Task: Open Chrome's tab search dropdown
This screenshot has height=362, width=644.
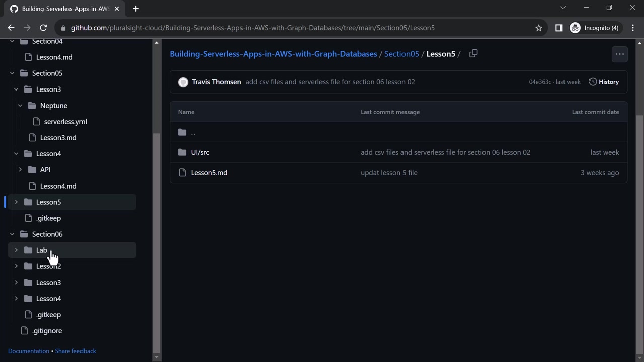Action: point(563,8)
